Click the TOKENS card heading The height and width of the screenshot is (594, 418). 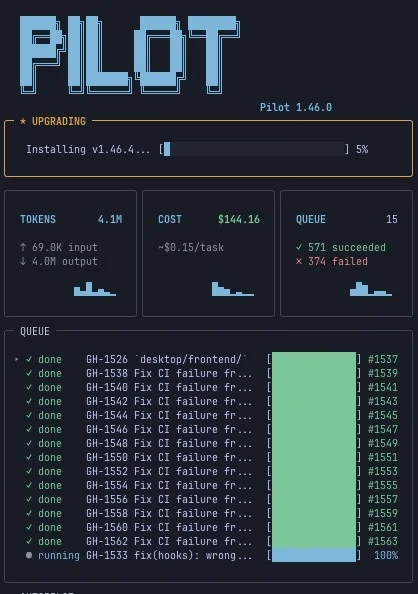pos(38,219)
